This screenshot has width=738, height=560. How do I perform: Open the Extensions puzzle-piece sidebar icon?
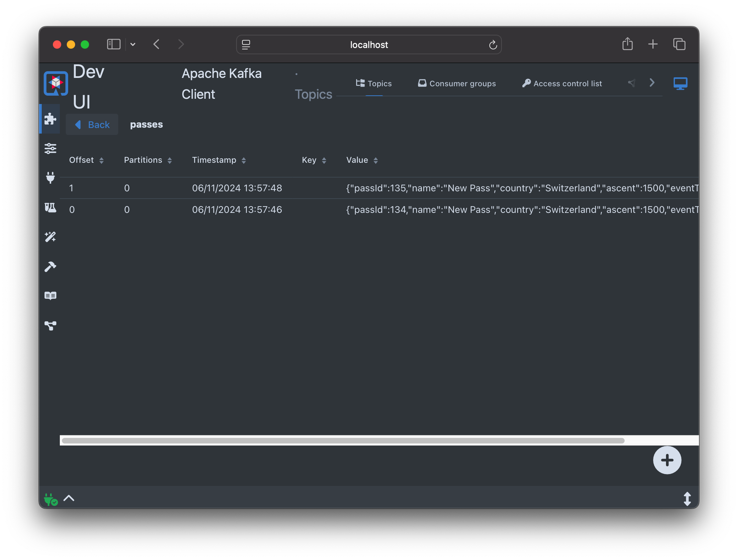tap(50, 119)
